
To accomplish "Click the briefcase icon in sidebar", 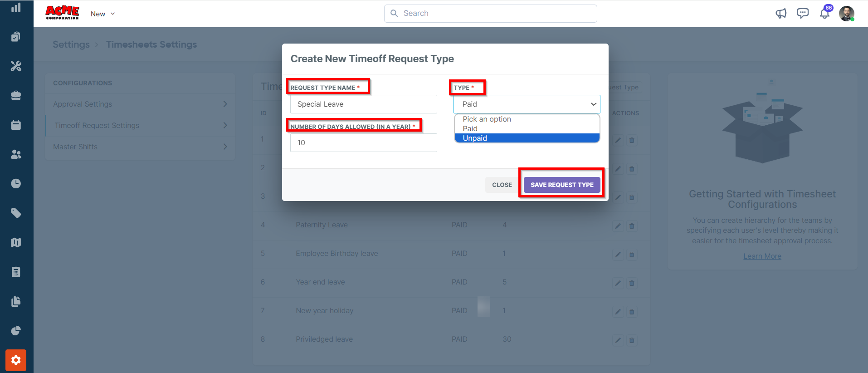I will pyautogui.click(x=16, y=96).
